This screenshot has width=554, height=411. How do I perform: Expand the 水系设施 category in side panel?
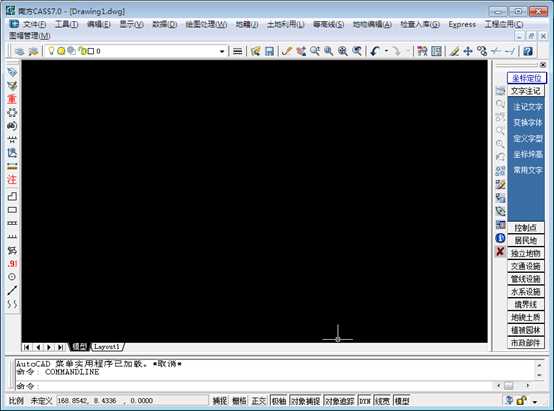point(525,292)
